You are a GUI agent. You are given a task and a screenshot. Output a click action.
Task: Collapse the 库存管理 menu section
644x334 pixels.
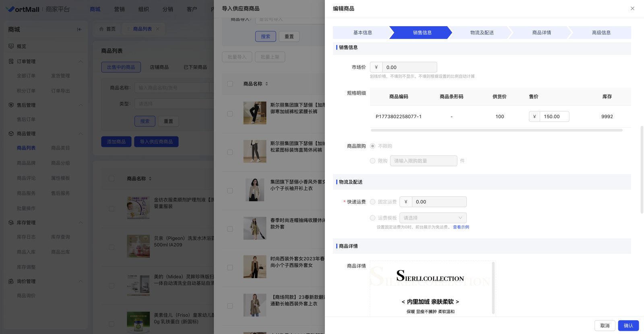tap(80, 223)
